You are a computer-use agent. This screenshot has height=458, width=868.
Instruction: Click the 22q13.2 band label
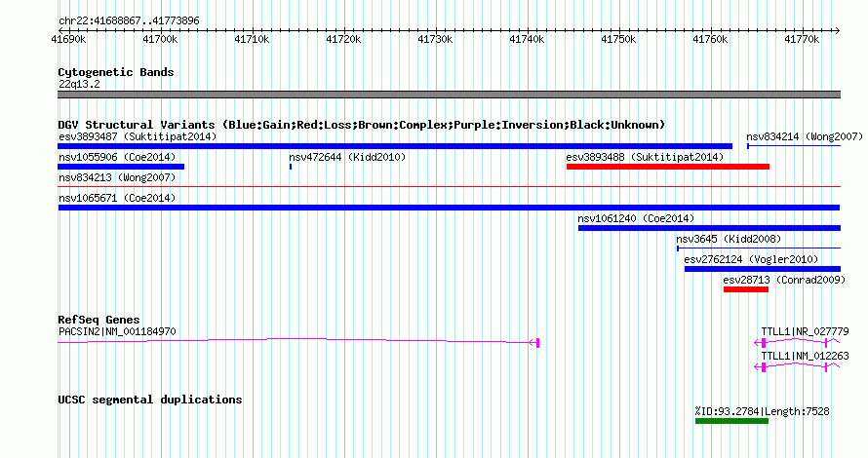tap(79, 84)
